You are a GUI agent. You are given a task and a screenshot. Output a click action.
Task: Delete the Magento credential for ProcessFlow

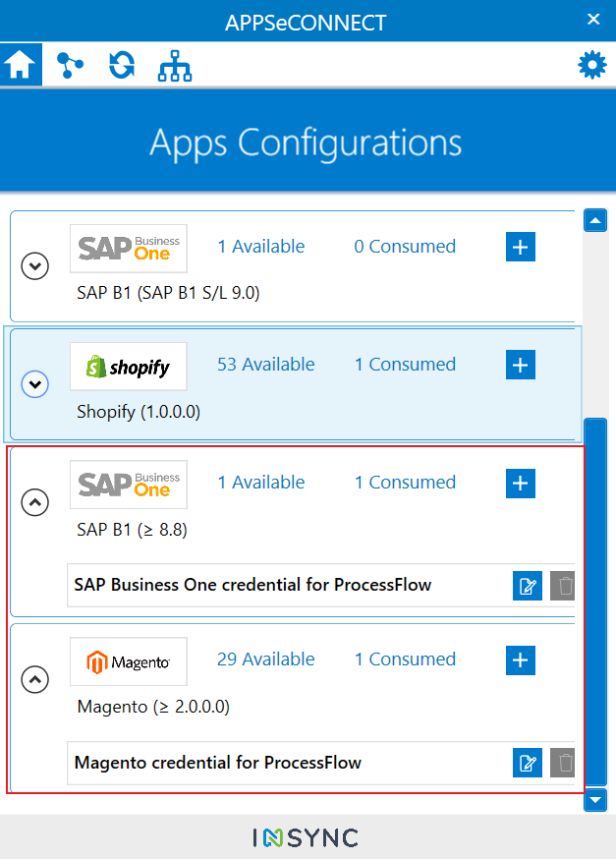[x=562, y=763]
